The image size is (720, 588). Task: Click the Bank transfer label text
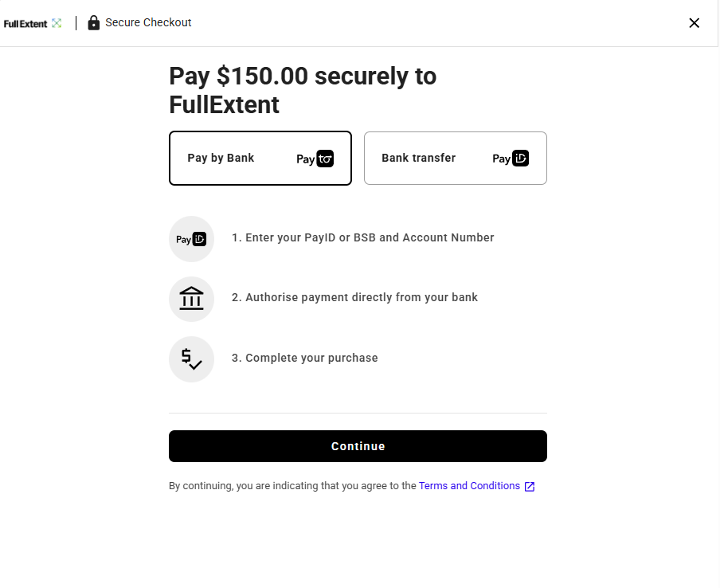(419, 158)
